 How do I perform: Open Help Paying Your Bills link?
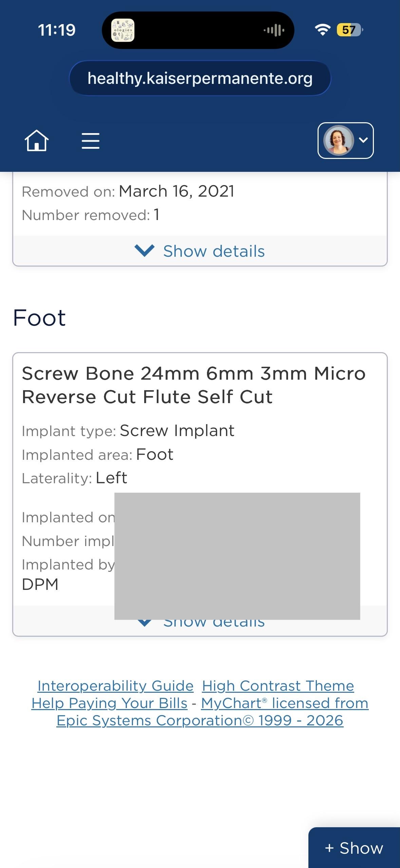pos(109,703)
